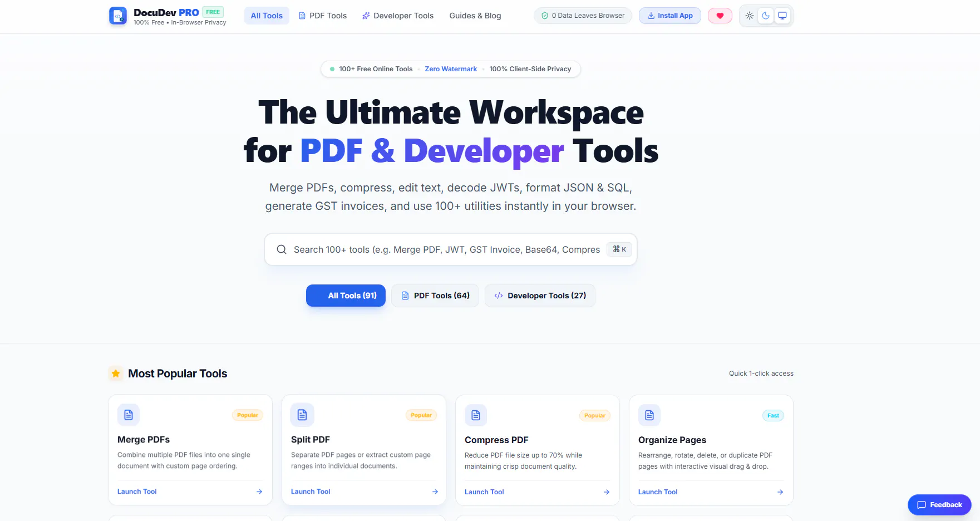Click 100+ Free Online Tools text
The image size is (980, 521).
376,69
